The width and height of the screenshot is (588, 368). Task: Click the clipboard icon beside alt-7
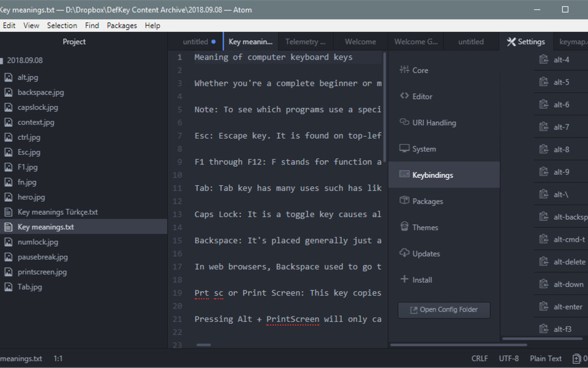tap(543, 127)
